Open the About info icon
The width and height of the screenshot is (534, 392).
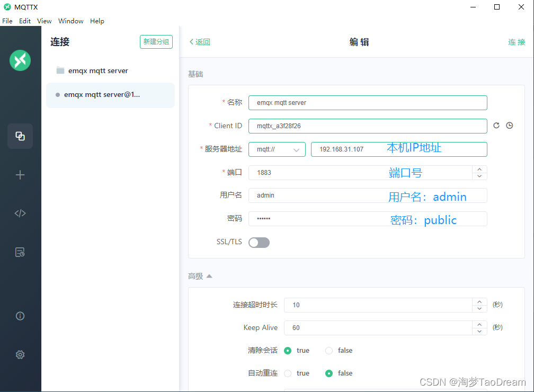tap(20, 316)
